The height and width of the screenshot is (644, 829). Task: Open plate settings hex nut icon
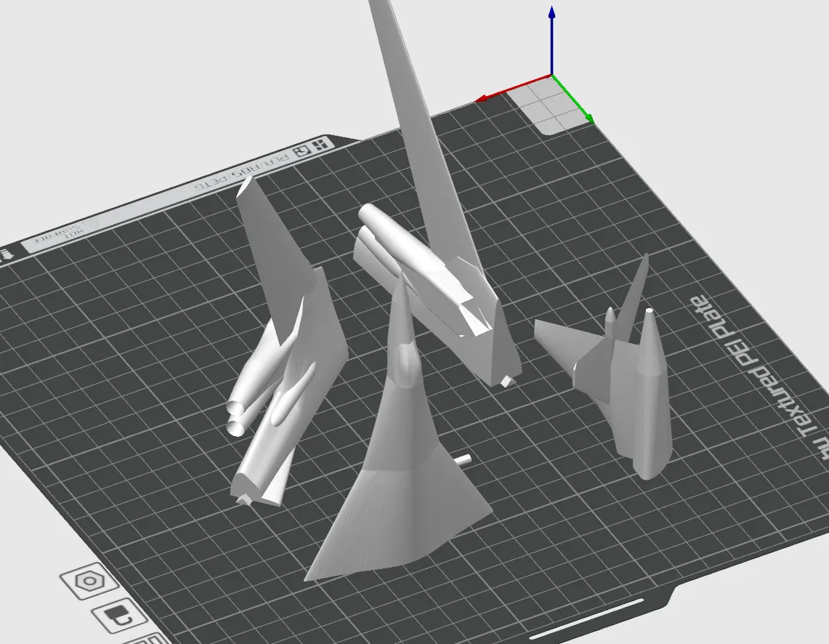point(89,581)
